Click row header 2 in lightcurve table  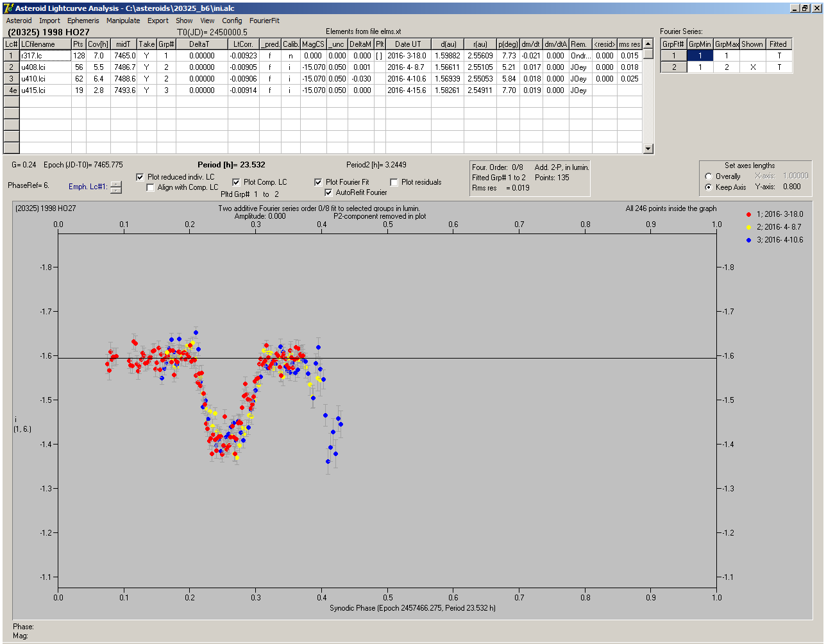(12, 67)
